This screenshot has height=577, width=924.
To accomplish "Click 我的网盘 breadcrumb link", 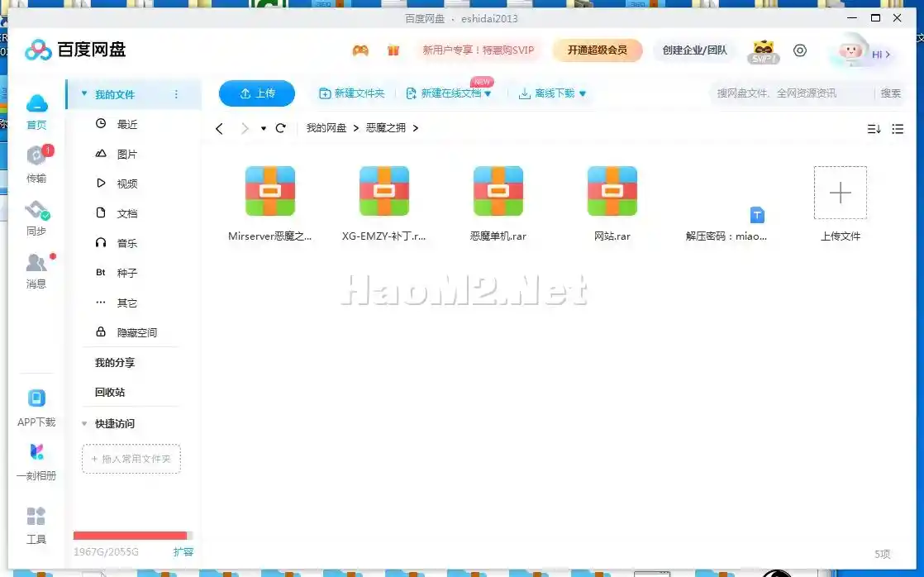I will pyautogui.click(x=326, y=128).
